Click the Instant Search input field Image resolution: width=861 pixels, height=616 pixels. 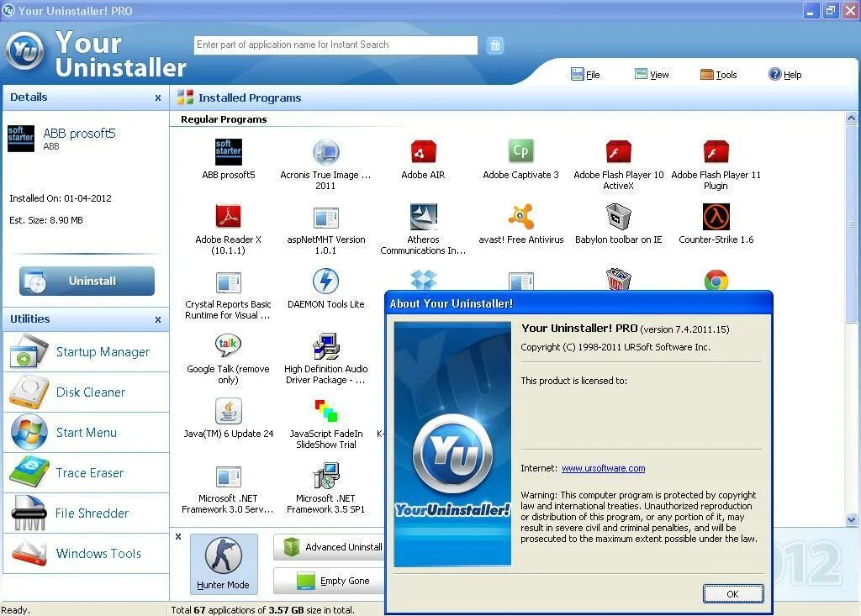(x=335, y=45)
